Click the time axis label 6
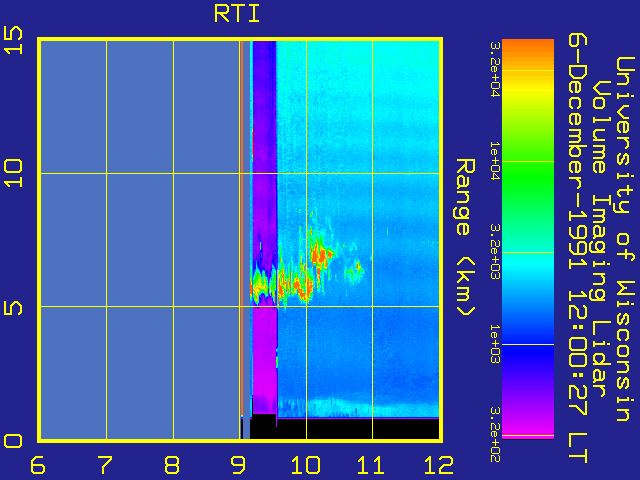Viewport: 640px width, 480px height. click(x=38, y=465)
